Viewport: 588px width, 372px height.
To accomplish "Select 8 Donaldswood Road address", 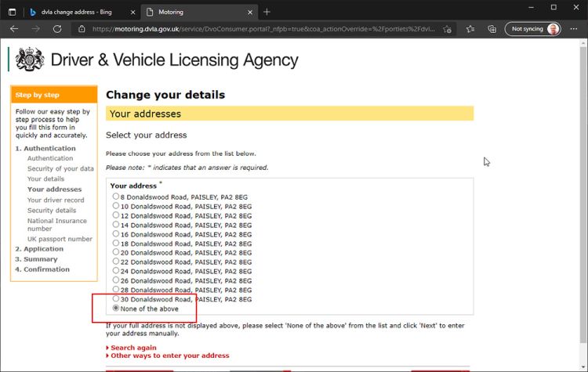I will pyautogui.click(x=116, y=197).
